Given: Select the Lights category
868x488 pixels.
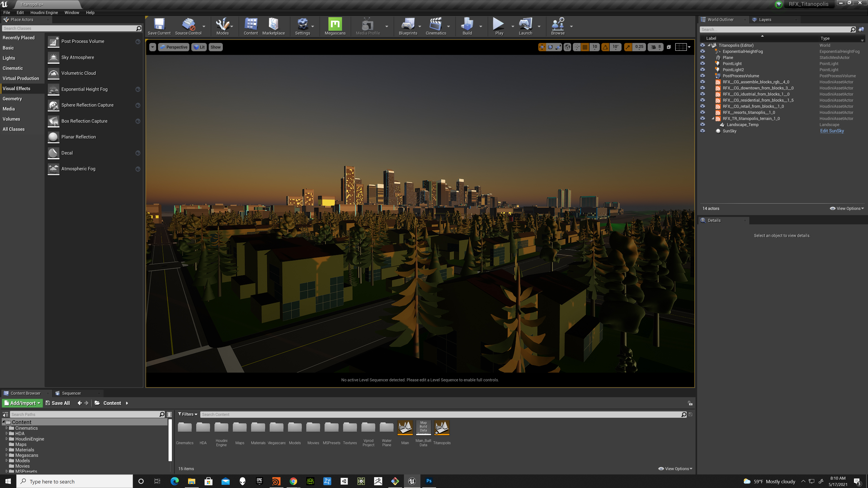Looking at the screenshot, I should tap(9, 58).
